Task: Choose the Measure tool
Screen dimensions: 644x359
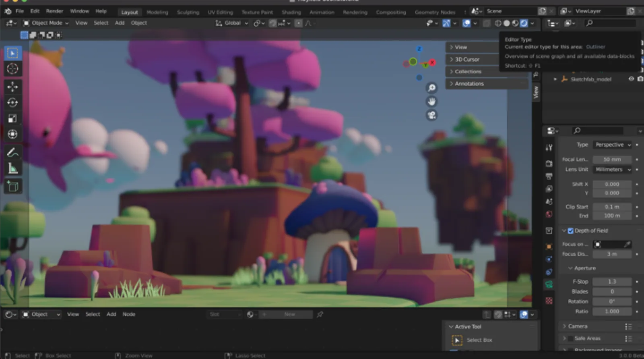Action: [x=12, y=168]
